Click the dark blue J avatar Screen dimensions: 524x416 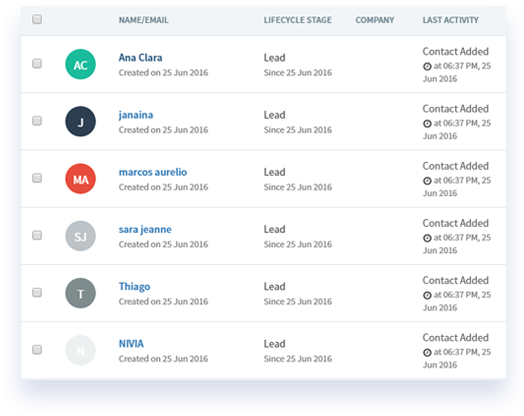click(81, 121)
